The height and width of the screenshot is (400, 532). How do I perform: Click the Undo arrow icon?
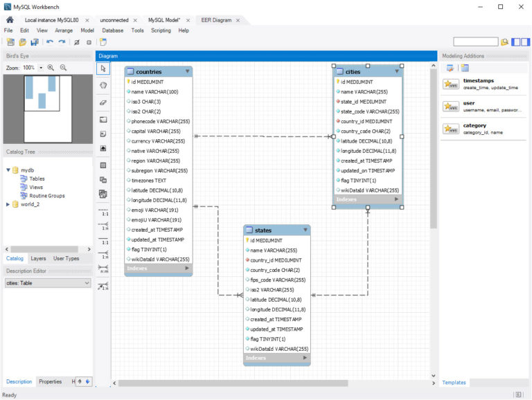[50, 42]
